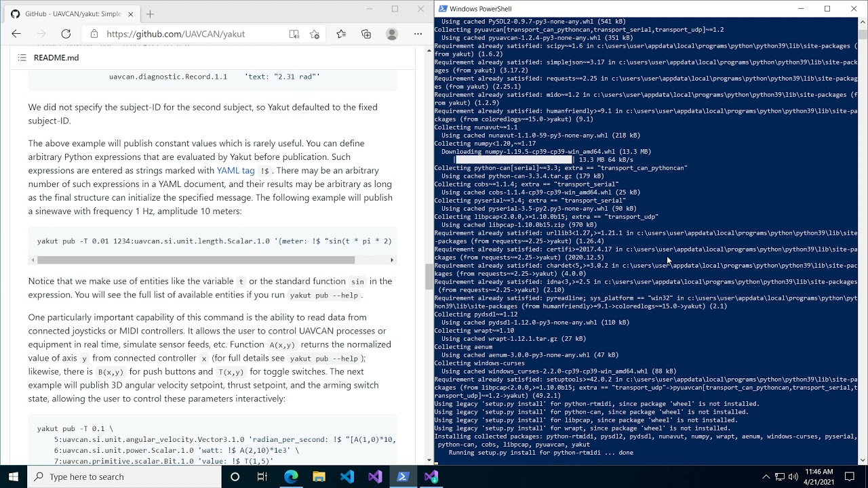868x488 pixels.
Task: Show hidden system tray icons
Action: tap(766, 476)
